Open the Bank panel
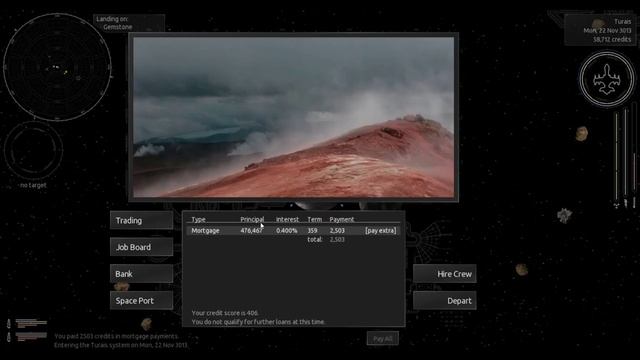 pyautogui.click(x=141, y=274)
